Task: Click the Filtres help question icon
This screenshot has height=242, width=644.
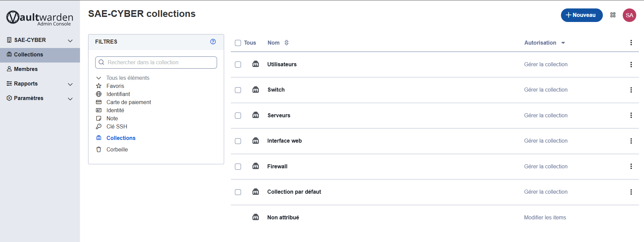Action: pyautogui.click(x=213, y=42)
